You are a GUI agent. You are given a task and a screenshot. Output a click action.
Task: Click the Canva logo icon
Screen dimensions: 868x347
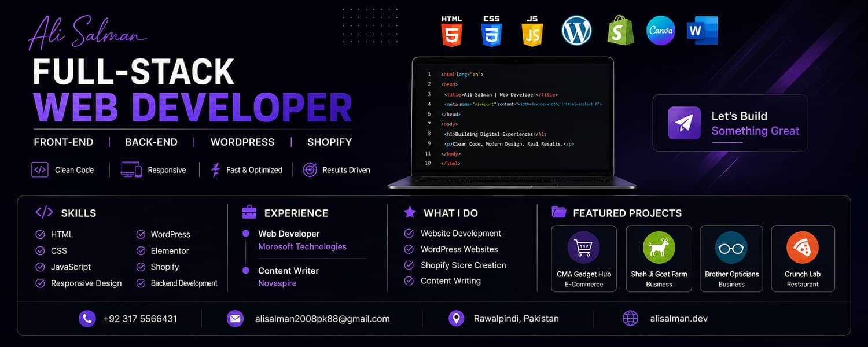point(660,31)
